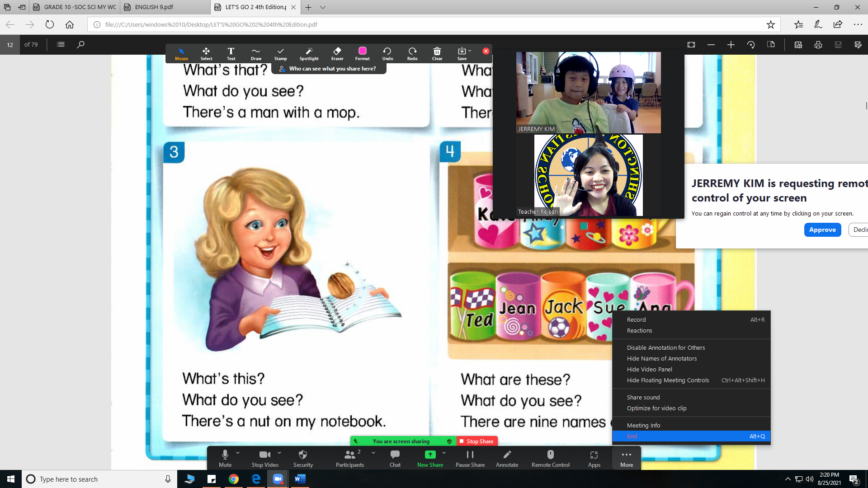Expand New Share options arrow

tap(444, 453)
